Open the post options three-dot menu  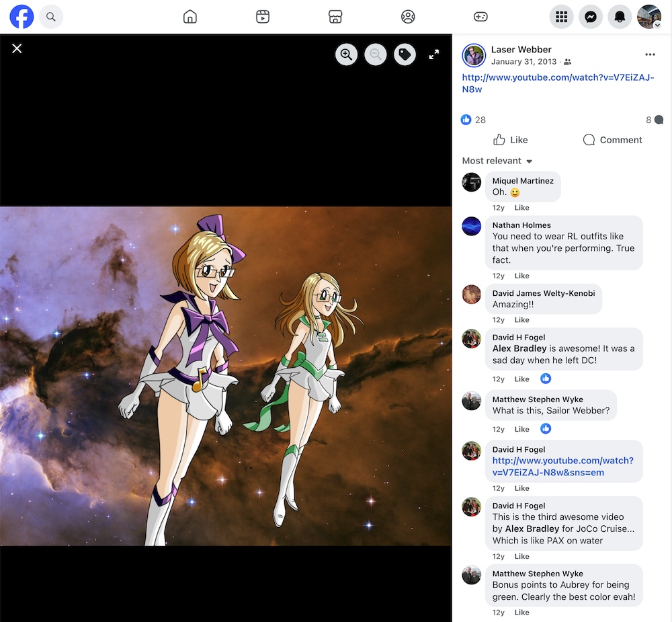point(650,54)
